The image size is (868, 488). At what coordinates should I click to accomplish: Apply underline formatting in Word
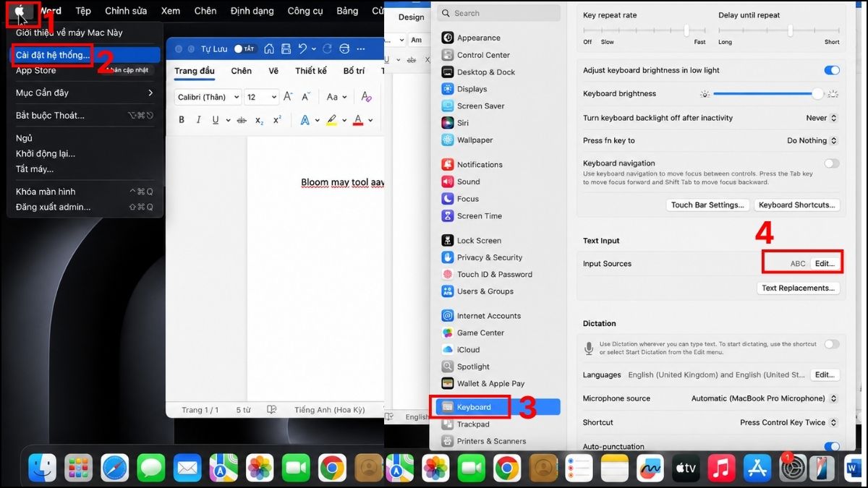click(216, 120)
